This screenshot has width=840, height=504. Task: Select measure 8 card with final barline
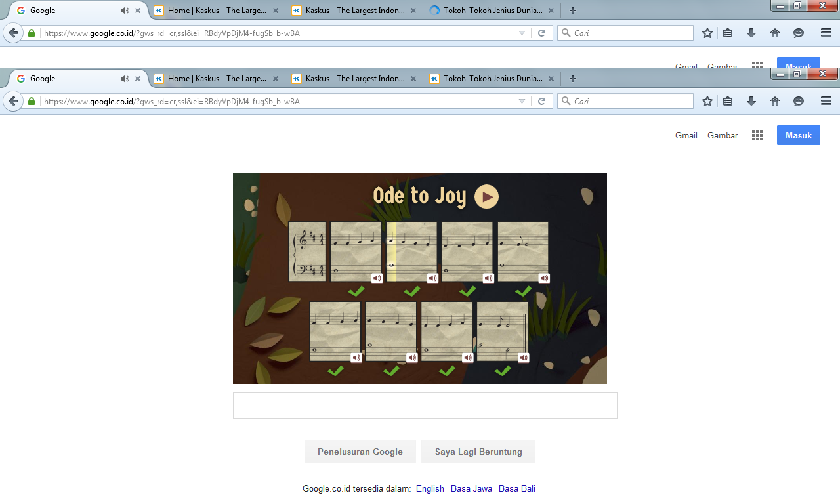[503, 331]
